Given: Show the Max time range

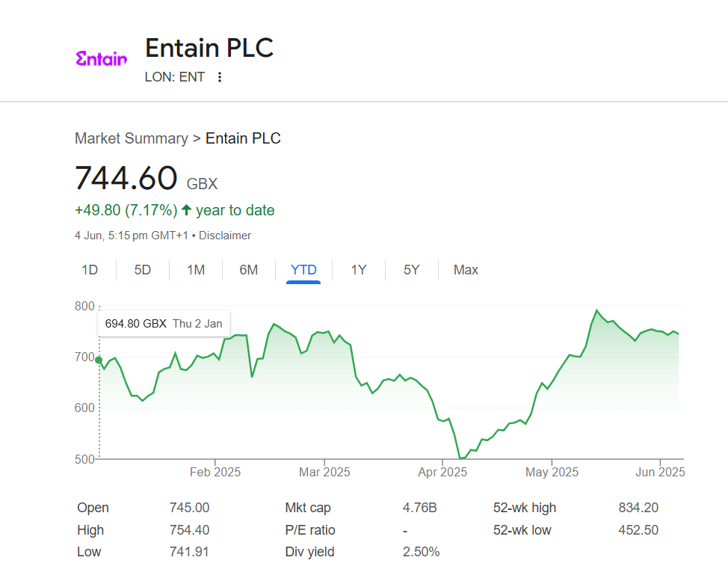Looking at the screenshot, I should [466, 270].
